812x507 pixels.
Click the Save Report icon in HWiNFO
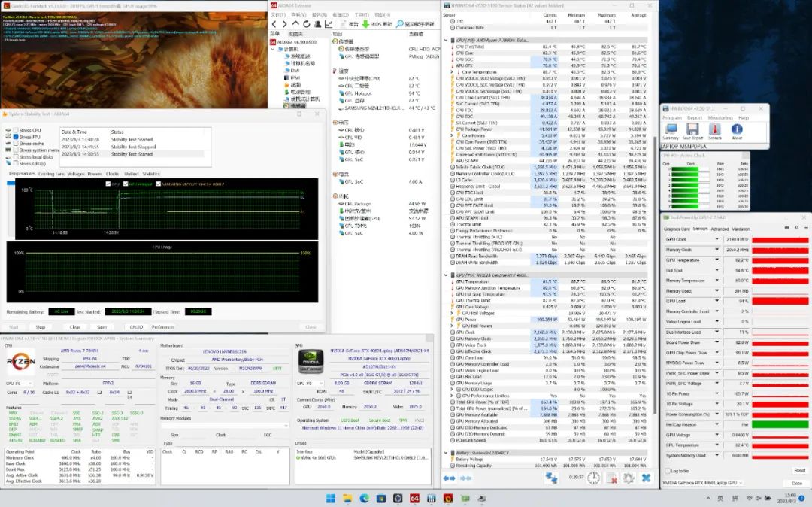click(x=692, y=130)
